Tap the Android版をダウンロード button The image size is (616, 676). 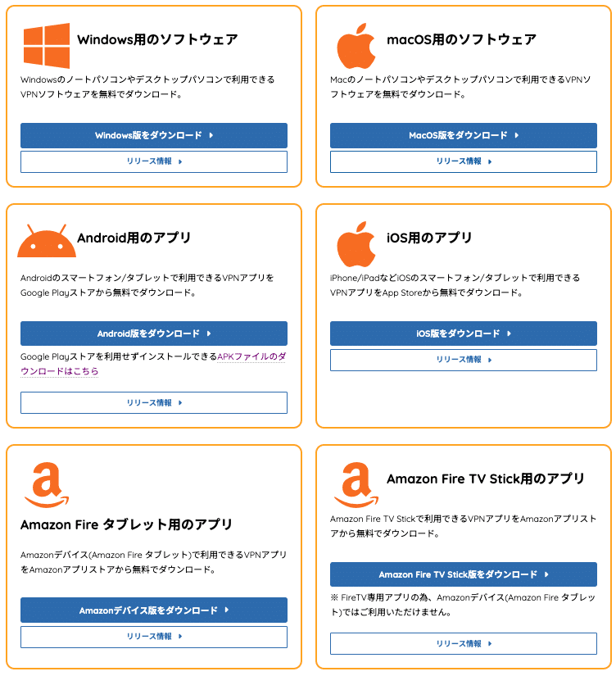click(x=154, y=333)
